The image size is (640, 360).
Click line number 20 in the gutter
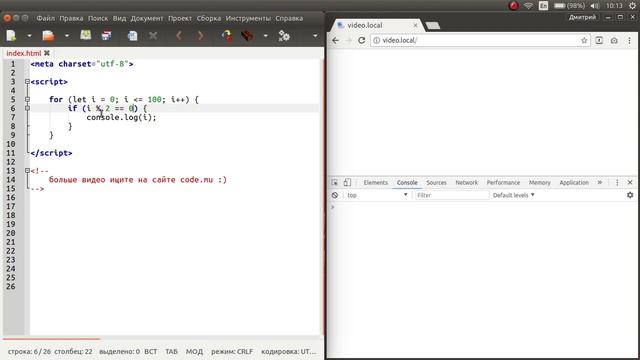(11, 233)
